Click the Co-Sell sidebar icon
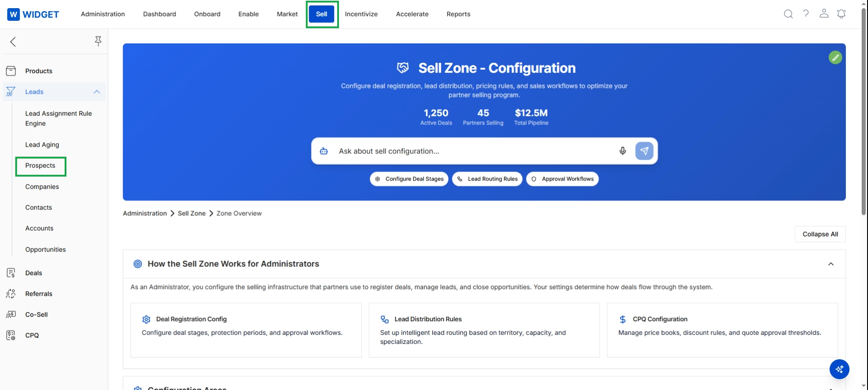Screen dimensions: 868x390 click(x=11, y=314)
